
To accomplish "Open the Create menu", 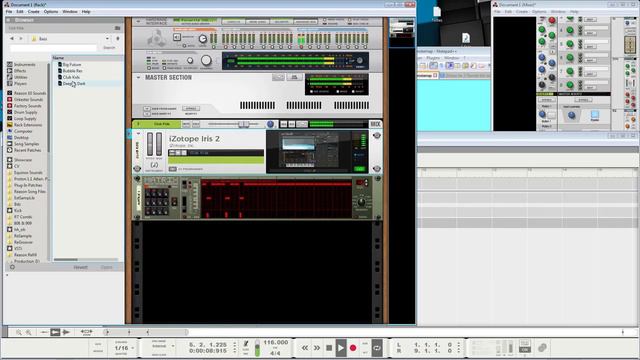I will pos(33,12).
